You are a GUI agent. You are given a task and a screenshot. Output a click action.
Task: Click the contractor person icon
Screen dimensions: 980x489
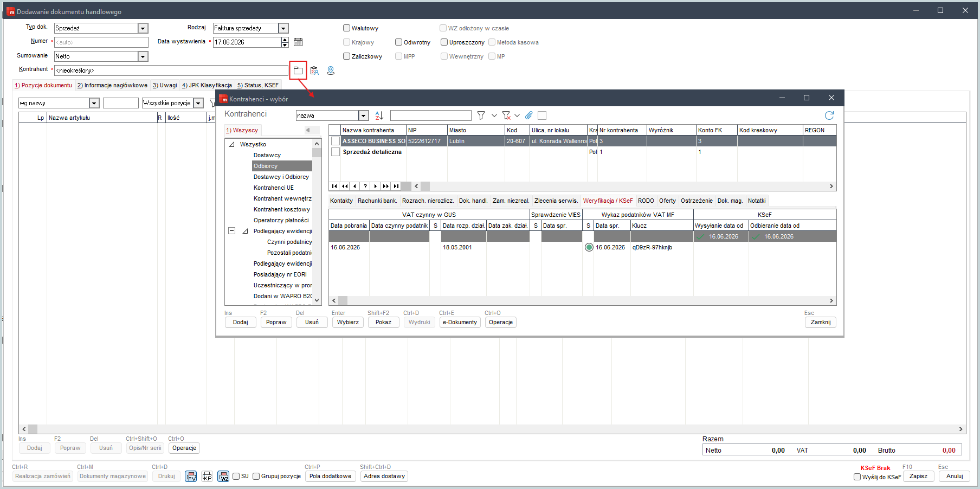point(331,70)
